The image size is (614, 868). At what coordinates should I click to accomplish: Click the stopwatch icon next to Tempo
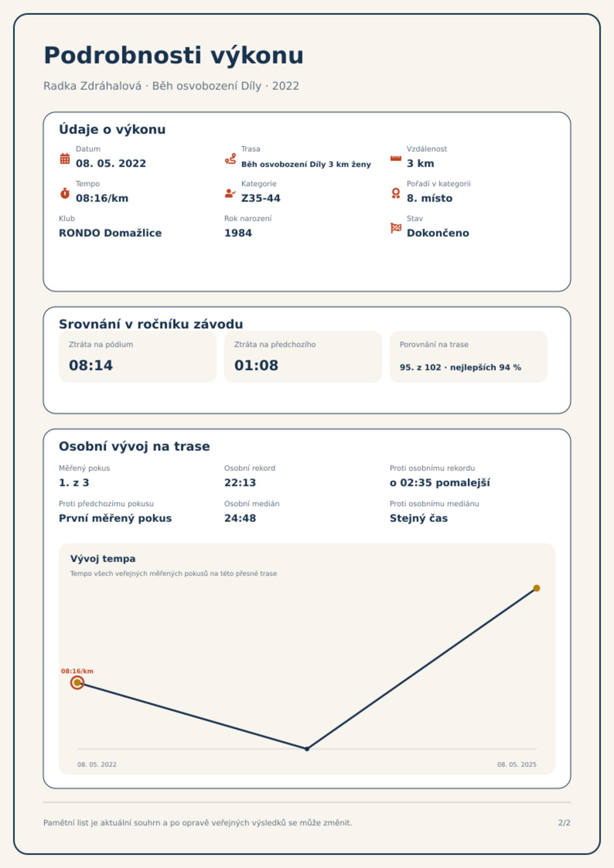65,193
